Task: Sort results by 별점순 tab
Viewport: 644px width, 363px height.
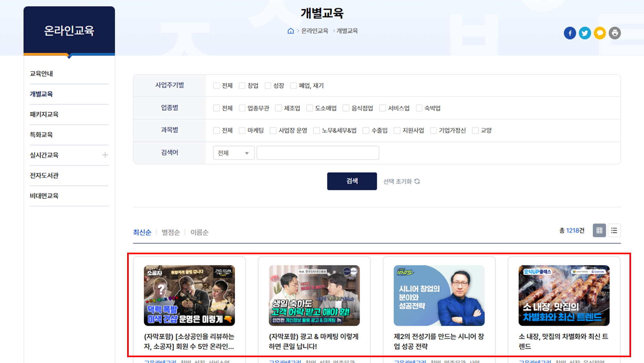Action: (171, 232)
